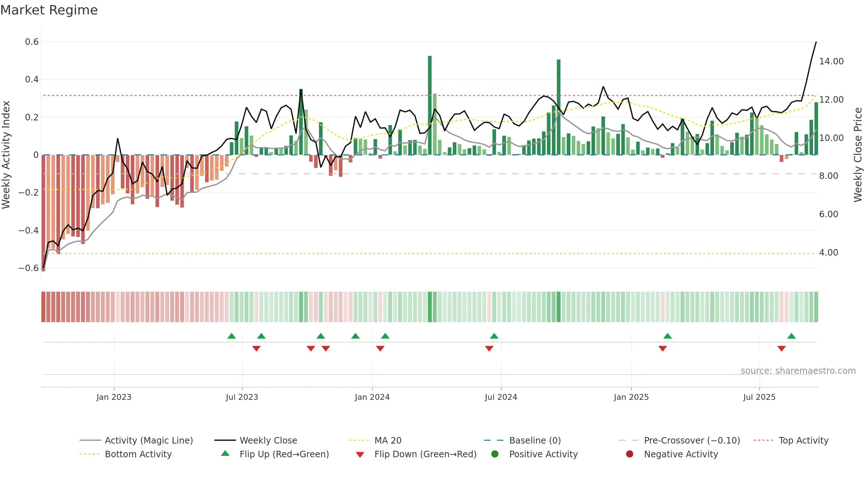Click the Jul 2025 x-axis label
This screenshot has height=488, width=868.
click(759, 397)
